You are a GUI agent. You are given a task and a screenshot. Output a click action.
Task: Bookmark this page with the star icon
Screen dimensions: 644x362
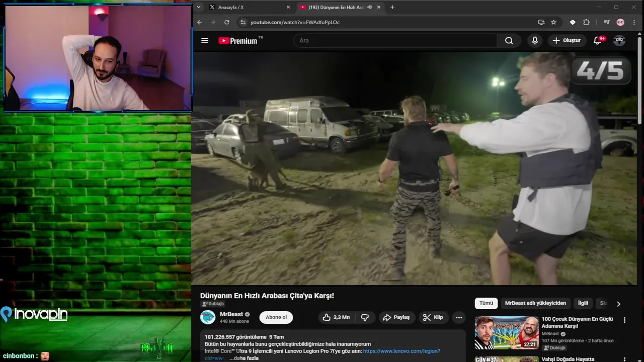pos(553,22)
